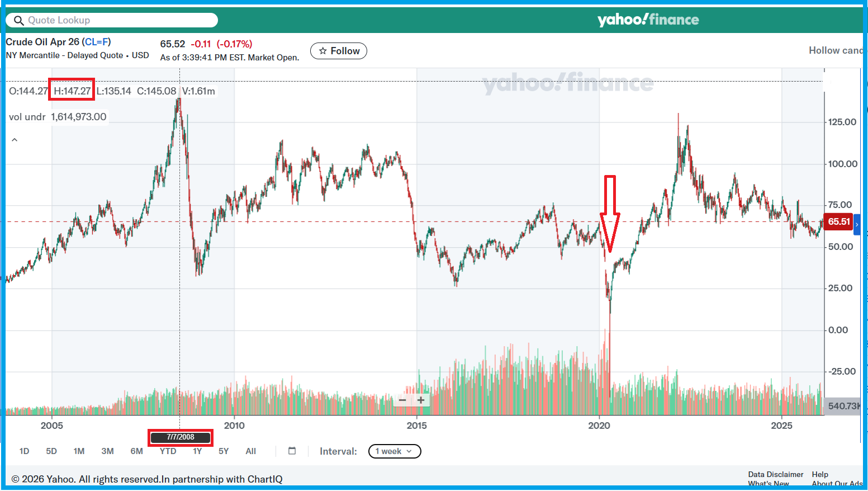Open the Hollow candle chart type menu
The width and height of the screenshot is (868, 491).
(835, 50)
